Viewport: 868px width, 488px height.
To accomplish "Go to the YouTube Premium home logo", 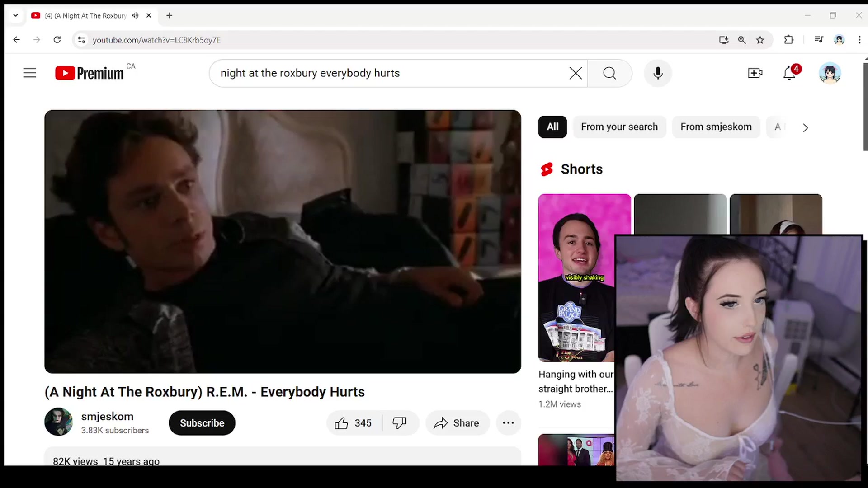I will (89, 73).
